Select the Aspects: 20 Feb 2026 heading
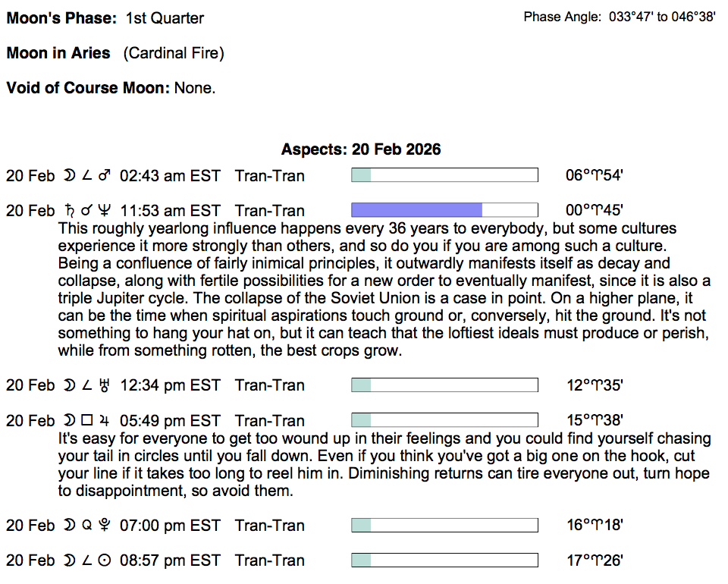This screenshot has height=584, width=728. tap(361, 149)
